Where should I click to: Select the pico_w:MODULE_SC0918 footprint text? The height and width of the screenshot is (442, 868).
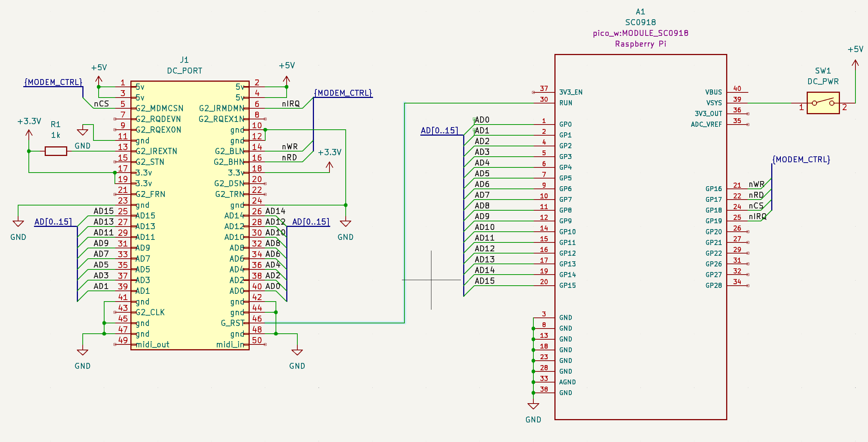tap(640, 33)
